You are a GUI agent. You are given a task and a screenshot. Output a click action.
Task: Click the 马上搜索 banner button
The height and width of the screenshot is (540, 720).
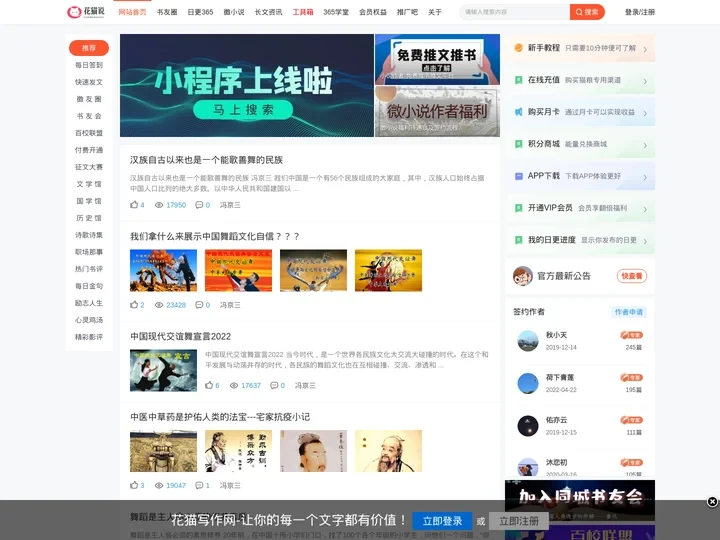[243, 110]
